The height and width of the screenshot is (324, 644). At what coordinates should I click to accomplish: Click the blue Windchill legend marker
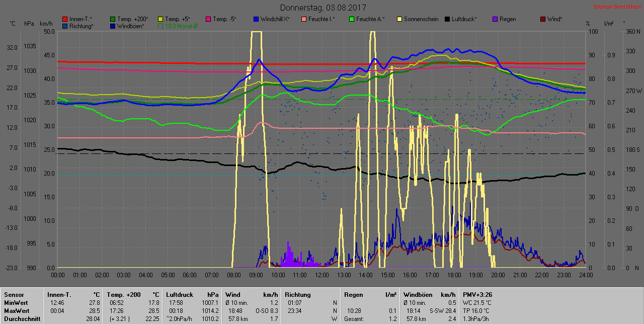[x=257, y=19]
